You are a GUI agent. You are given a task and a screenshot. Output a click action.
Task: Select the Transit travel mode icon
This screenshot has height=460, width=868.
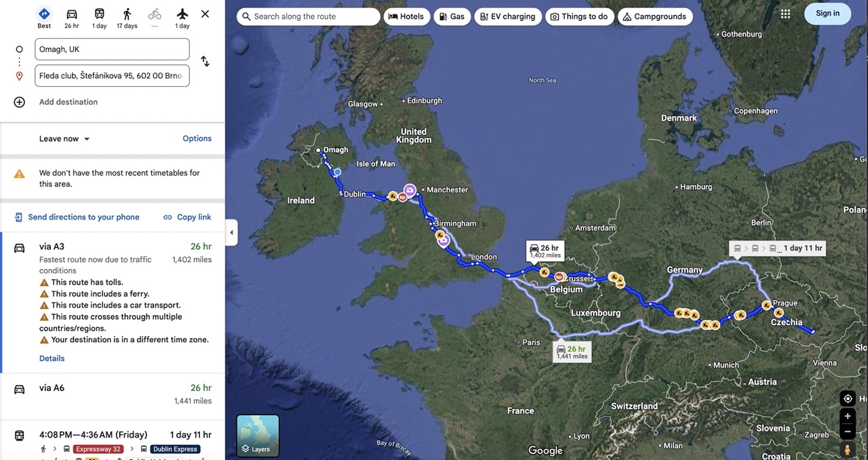pyautogui.click(x=100, y=14)
